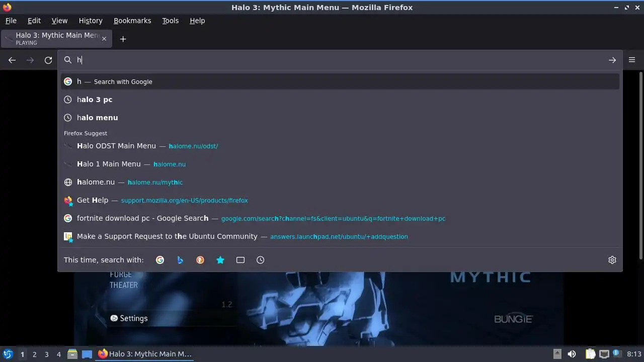
Task: Open the desktop start menu icon
Action: pyautogui.click(x=8, y=354)
